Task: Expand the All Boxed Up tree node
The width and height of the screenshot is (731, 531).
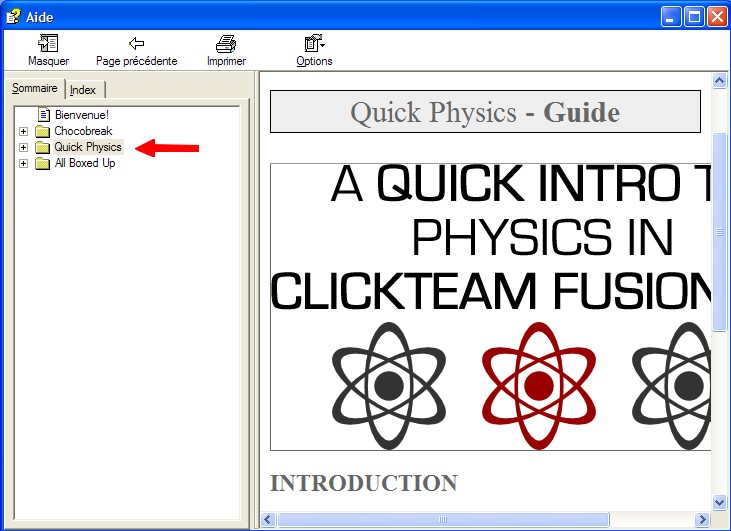Action: tap(23, 164)
